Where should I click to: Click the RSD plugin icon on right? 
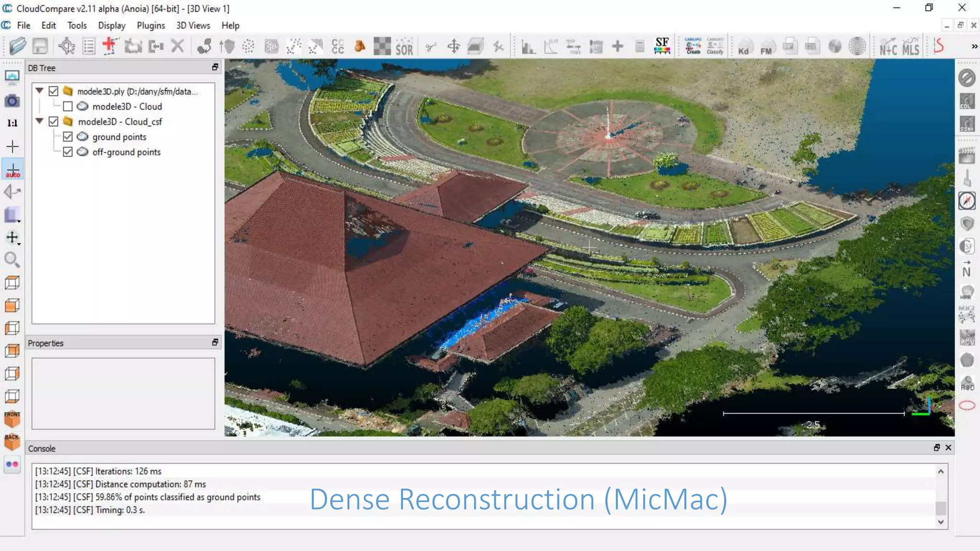point(967,383)
